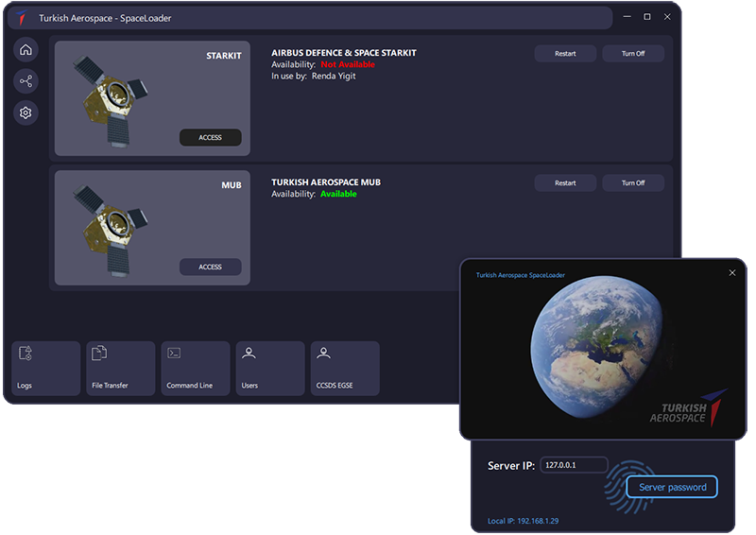Open the Logs tile

[45, 369]
